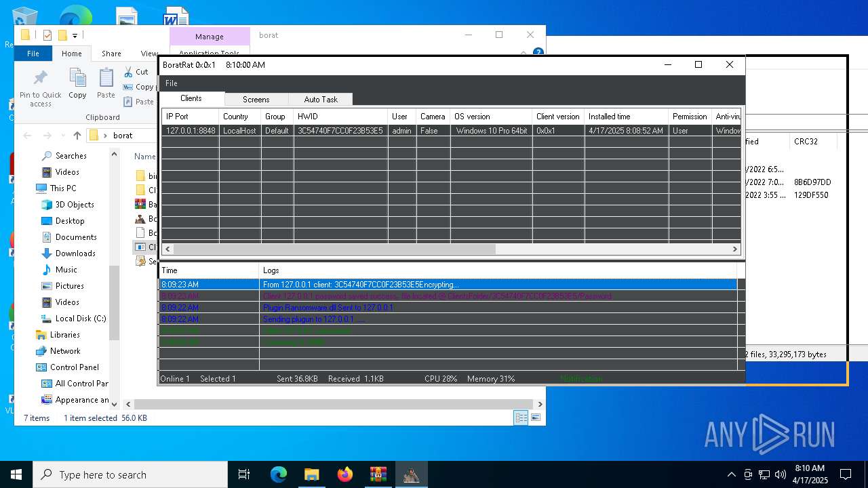
Task: Launch Microsoft Edge from the taskbar
Action: pyautogui.click(x=279, y=474)
